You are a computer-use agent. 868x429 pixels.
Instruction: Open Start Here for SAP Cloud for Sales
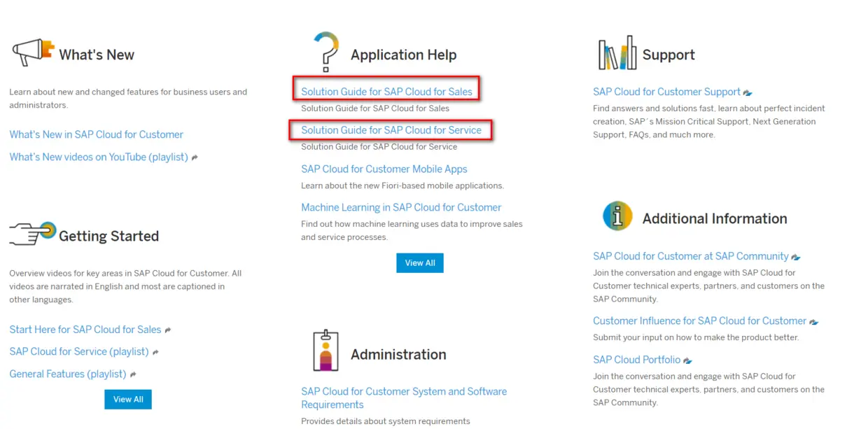coord(85,330)
